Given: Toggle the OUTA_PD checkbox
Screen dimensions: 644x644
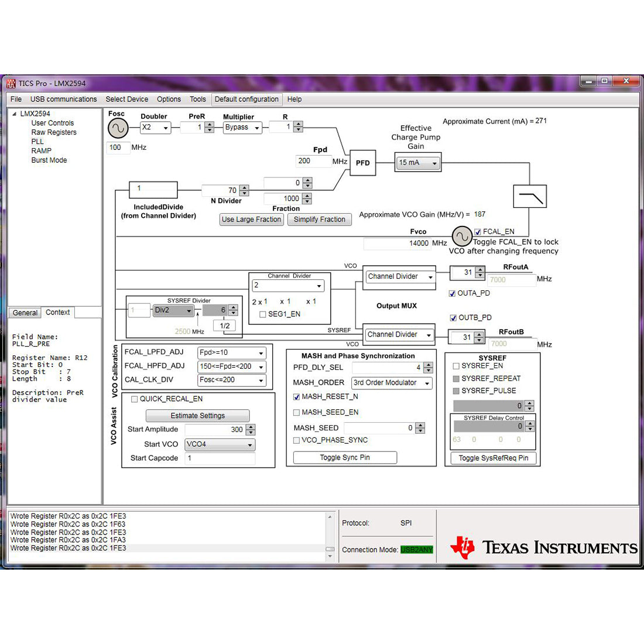Looking at the screenshot, I should [452, 293].
